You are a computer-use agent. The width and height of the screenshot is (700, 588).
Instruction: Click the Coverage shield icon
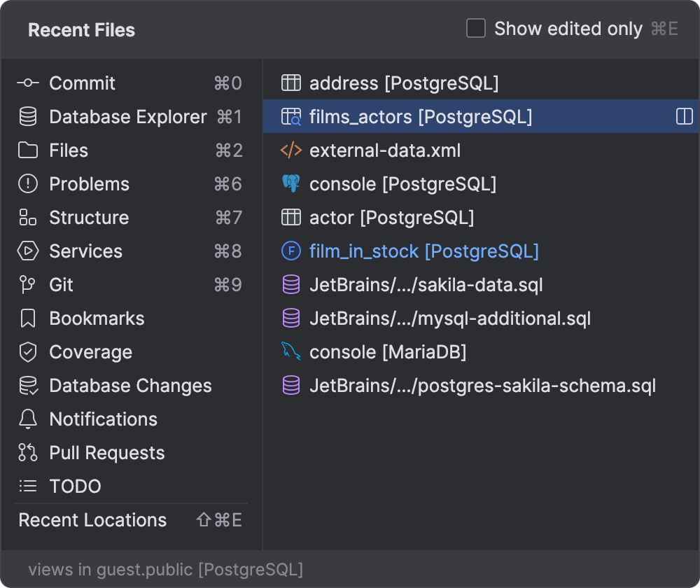click(27, 352)
